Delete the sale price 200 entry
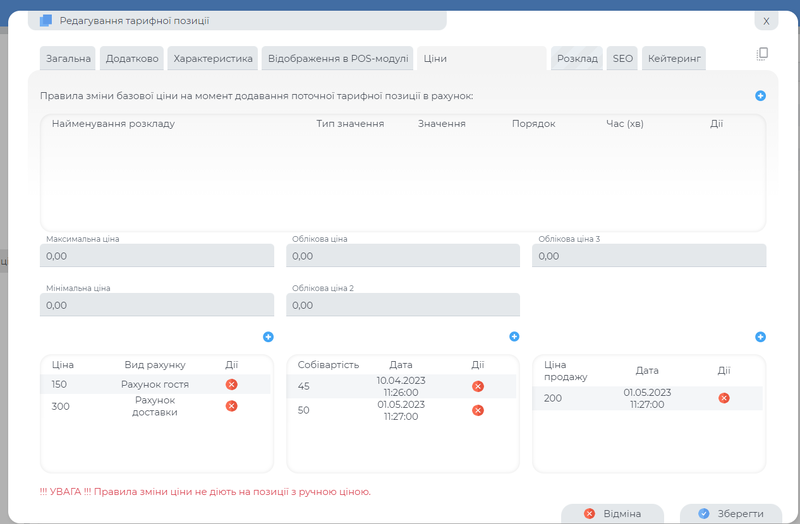Image resolution: width=800 pixels, height=524 pixels. pyautogui.click(x=724, y=398)
